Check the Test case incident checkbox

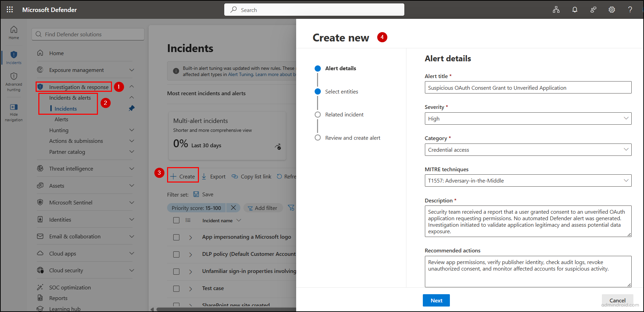[x=176, y=289]
